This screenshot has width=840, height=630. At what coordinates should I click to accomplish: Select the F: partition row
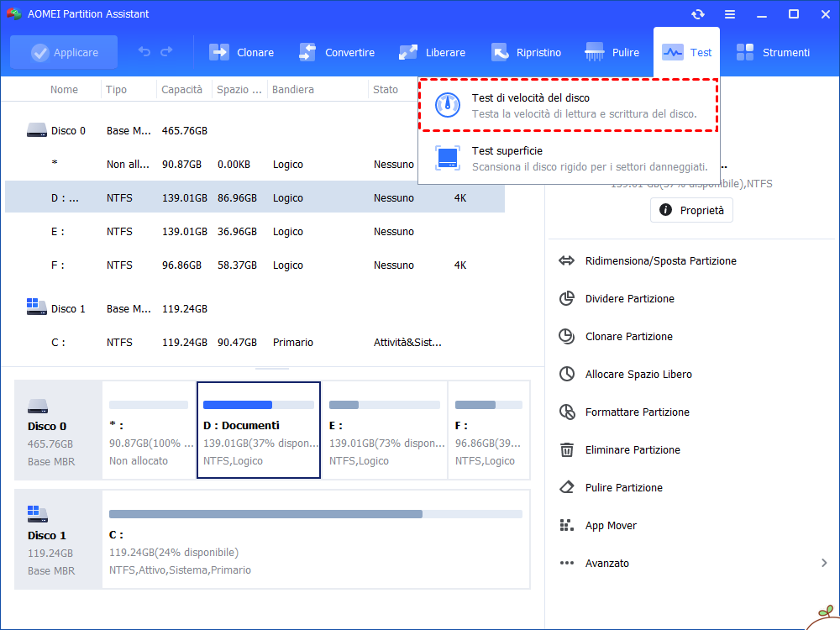255,265
